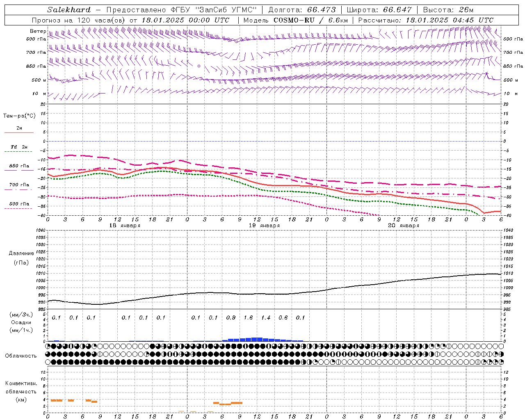
Task: Click the Облачность row label
Action: 21,356
